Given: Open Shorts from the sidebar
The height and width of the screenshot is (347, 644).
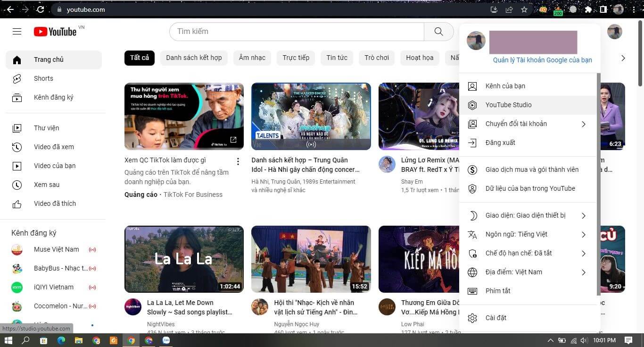Looking at the screenshot, I should click(43, 78).
